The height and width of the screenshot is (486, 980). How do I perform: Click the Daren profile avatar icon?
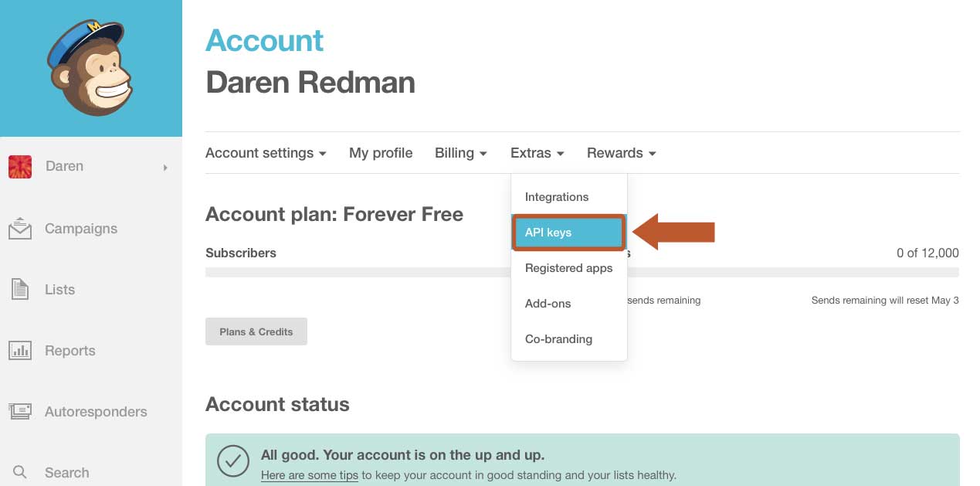(x=20, y=166)
